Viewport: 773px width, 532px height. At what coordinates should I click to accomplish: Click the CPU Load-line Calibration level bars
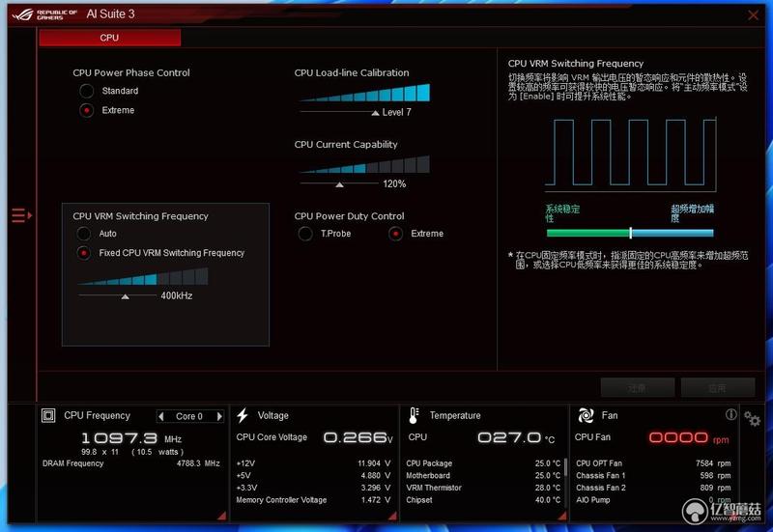coord(365,93)
